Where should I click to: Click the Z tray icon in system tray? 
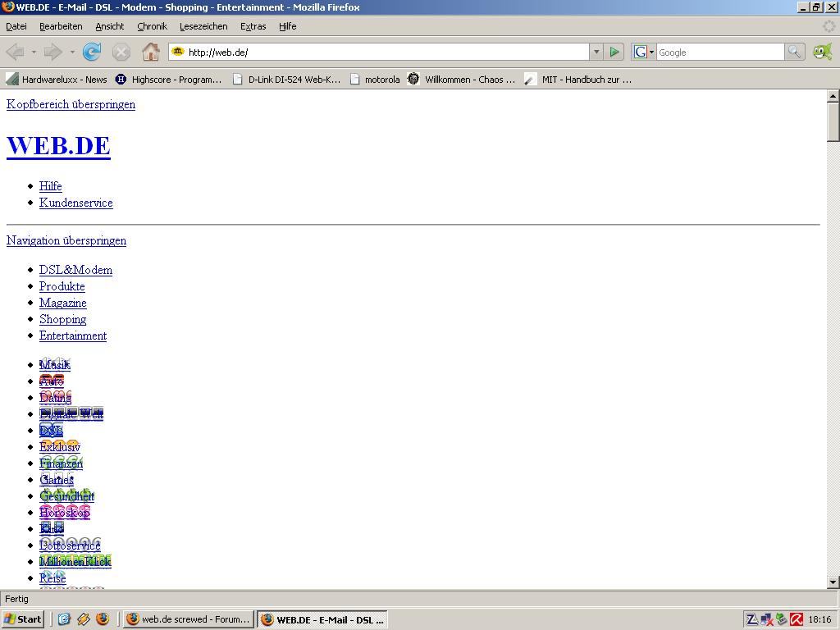pos(751,620)
